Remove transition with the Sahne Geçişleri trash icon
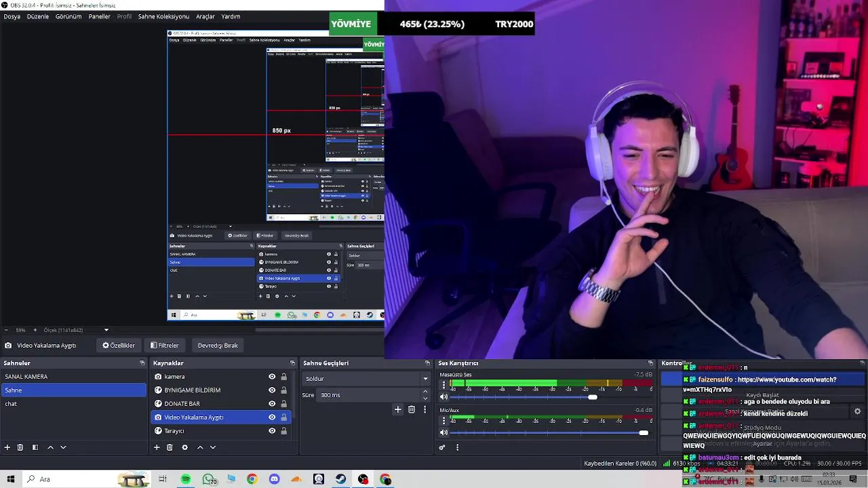Image resolution: width=868 pixels, height=488 pixels. [412, 409]
